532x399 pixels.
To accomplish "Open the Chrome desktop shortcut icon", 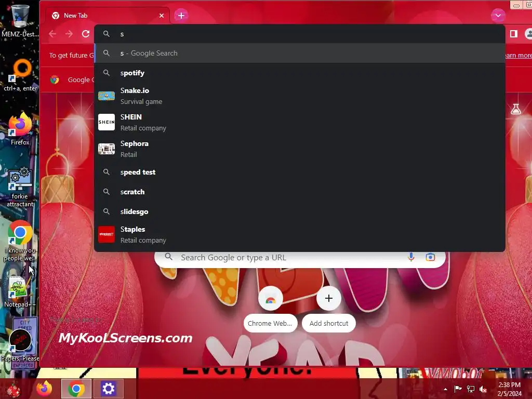I will (x=20, y=233).
